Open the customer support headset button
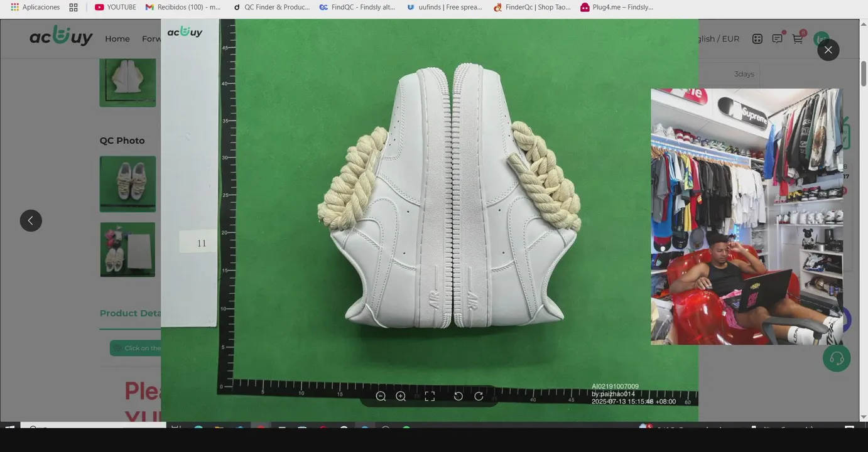The image size is (868, 452). coord(837,358)
